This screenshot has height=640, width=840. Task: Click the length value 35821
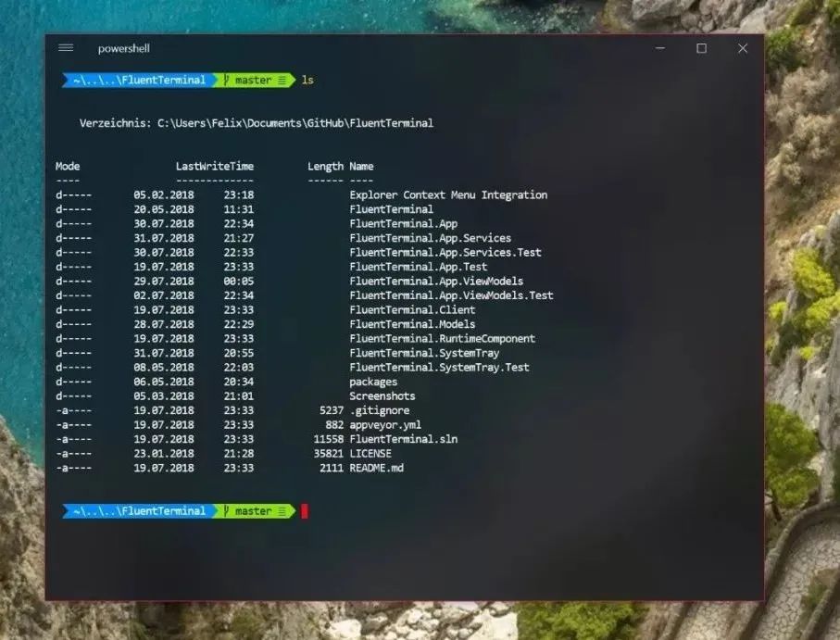click(x=329, y=454)
